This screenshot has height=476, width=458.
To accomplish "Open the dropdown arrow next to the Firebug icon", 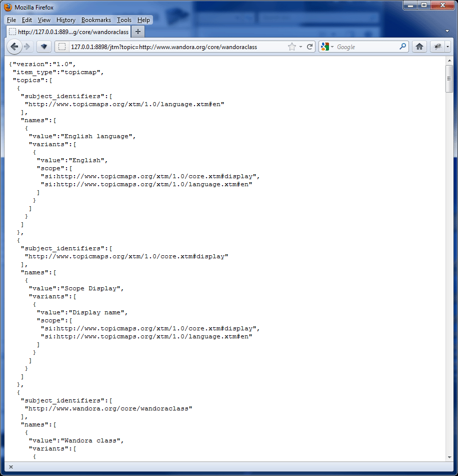I will (447, 47).
